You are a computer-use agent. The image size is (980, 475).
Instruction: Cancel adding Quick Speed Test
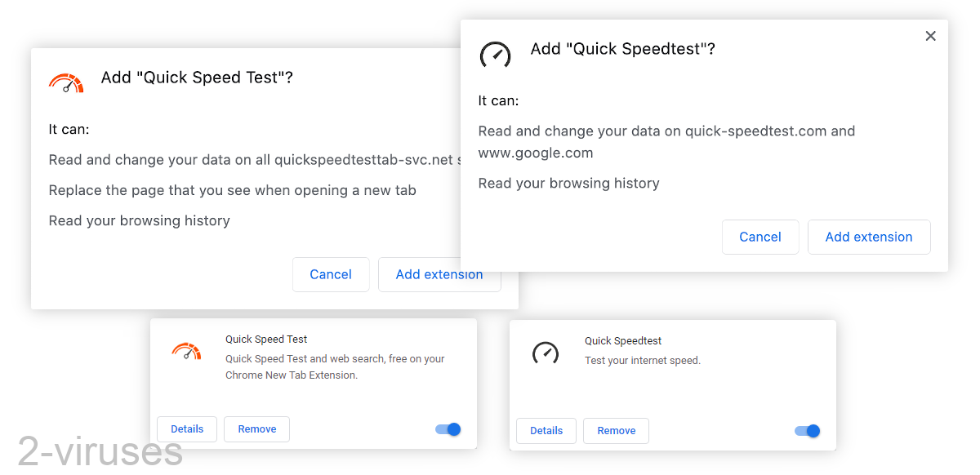[x=331, y=274]
